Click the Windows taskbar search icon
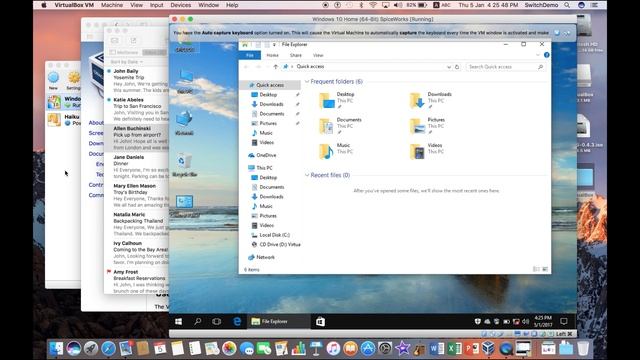Screen dimensions: 640x360 (x=198, y=322)
